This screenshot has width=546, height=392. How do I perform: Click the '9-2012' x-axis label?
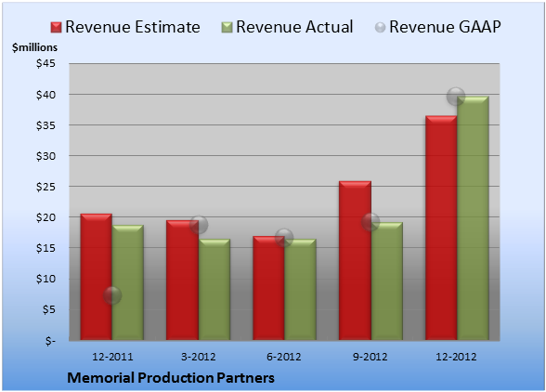(x=370, y=357)
